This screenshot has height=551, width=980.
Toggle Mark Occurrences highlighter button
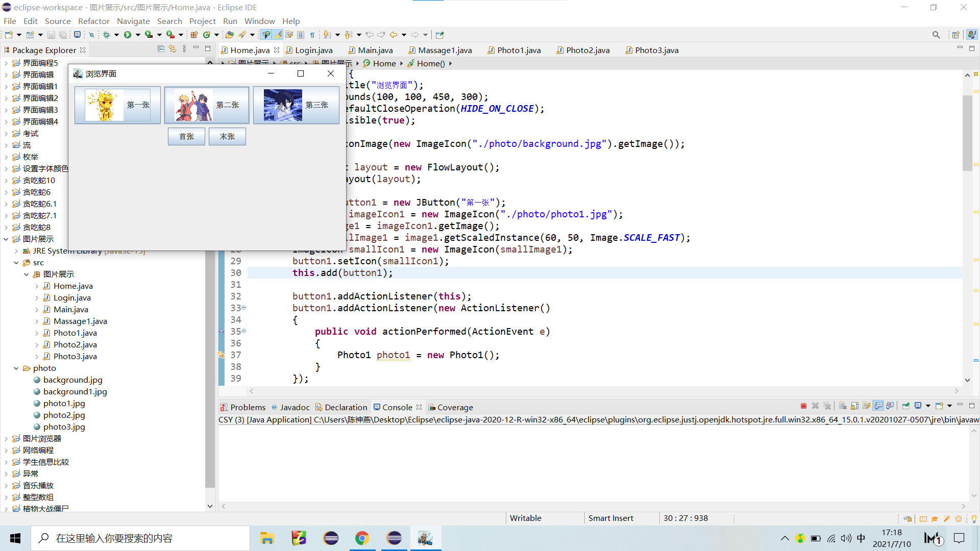pos(278,35)
